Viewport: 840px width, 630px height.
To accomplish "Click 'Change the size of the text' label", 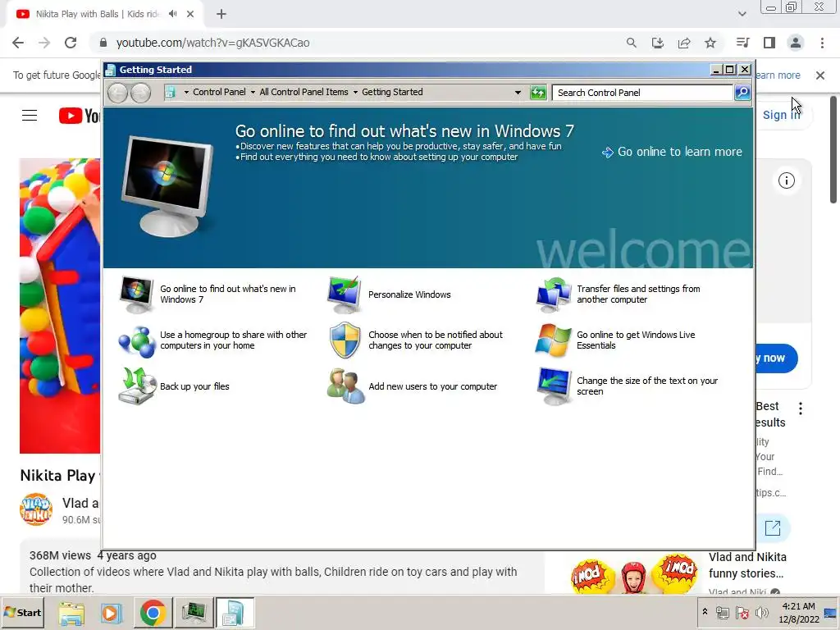I will point(646,386).
